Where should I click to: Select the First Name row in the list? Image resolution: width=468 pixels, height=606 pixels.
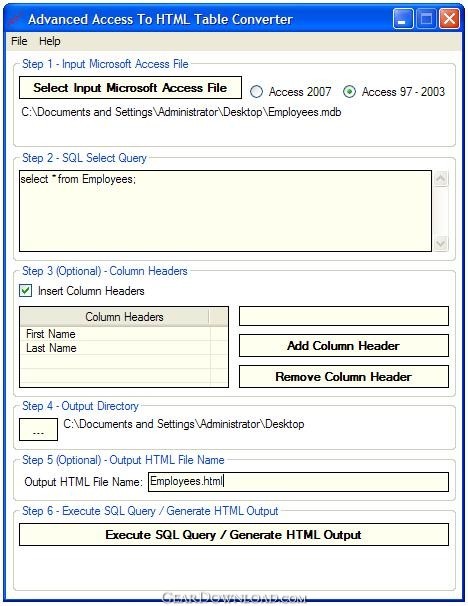(115, 334)
